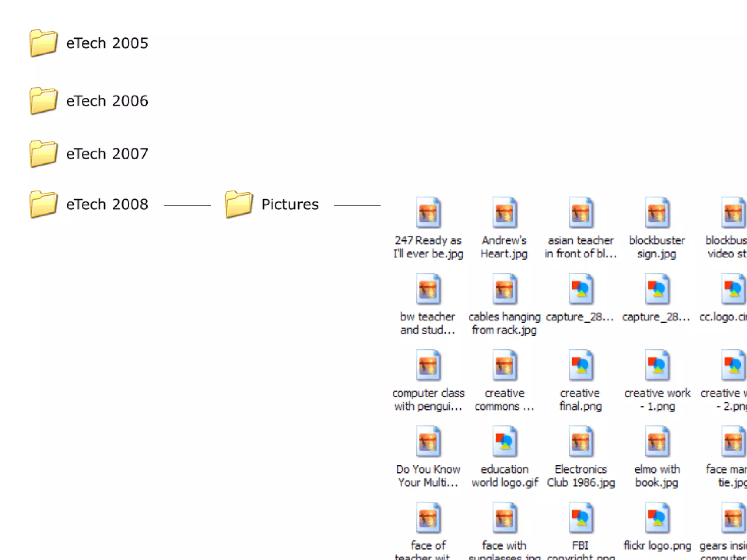This screenshot has height=560, width=747.
Task: Select blockbuster sign.jpg file
Action: [657, 213]
